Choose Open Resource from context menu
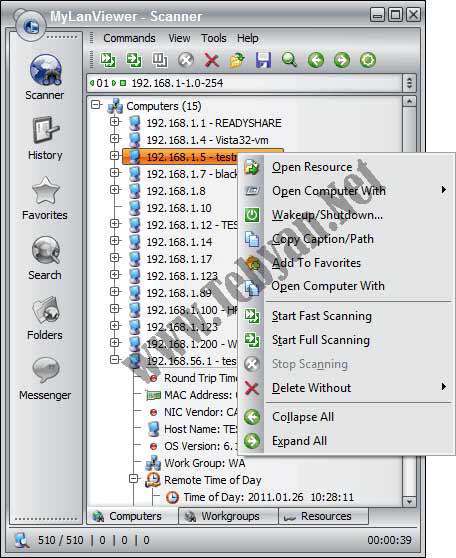456x558 pixels. click(x=345, y=167)
